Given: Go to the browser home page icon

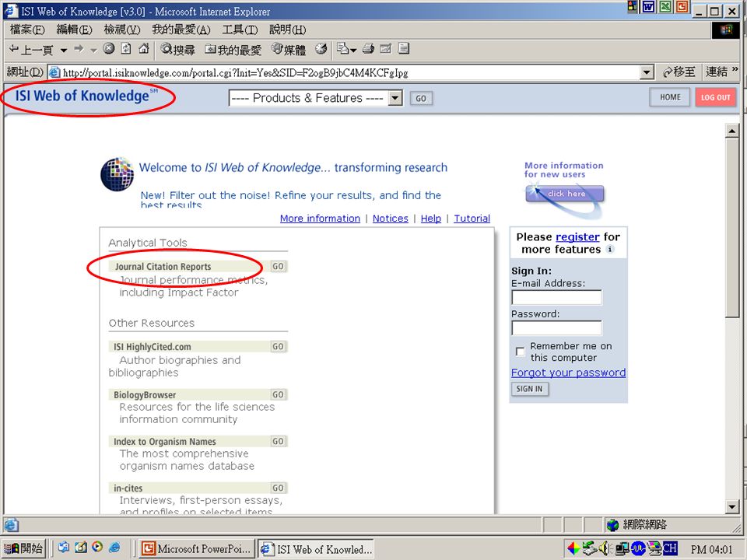Looking at the screenshot, I should (144, 48).
